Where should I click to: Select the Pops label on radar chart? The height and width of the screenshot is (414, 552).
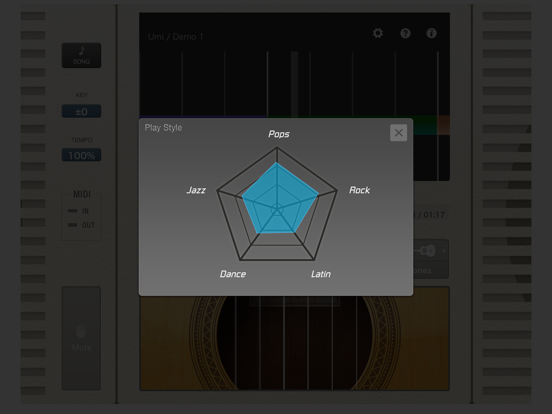tap(279, 134)
